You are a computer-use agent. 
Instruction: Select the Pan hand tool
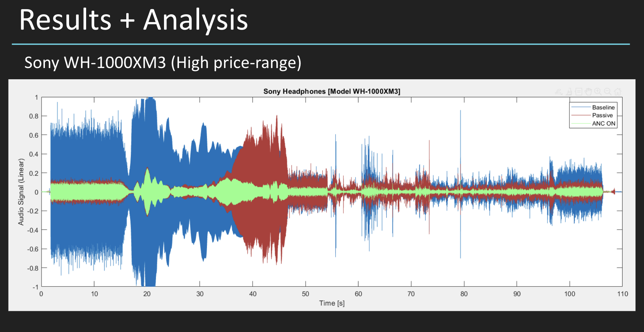coord(588,92)
